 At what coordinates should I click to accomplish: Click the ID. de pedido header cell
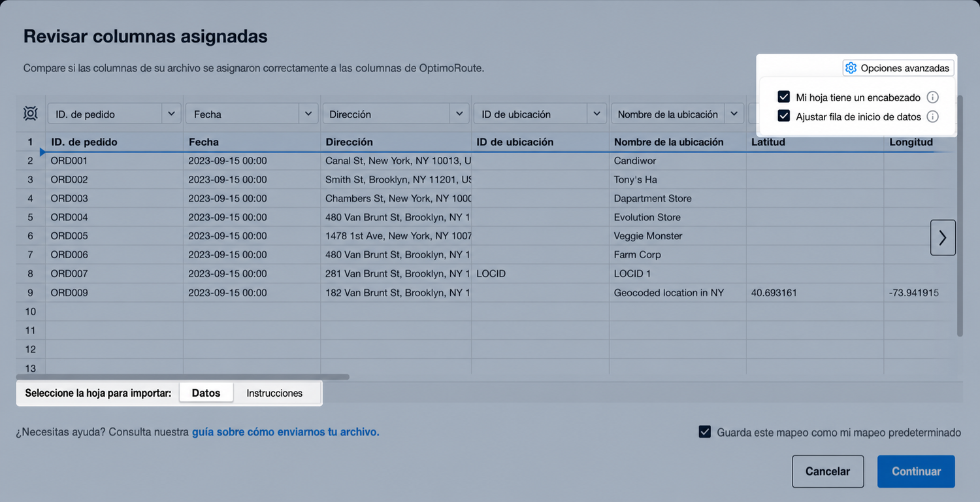115,142
